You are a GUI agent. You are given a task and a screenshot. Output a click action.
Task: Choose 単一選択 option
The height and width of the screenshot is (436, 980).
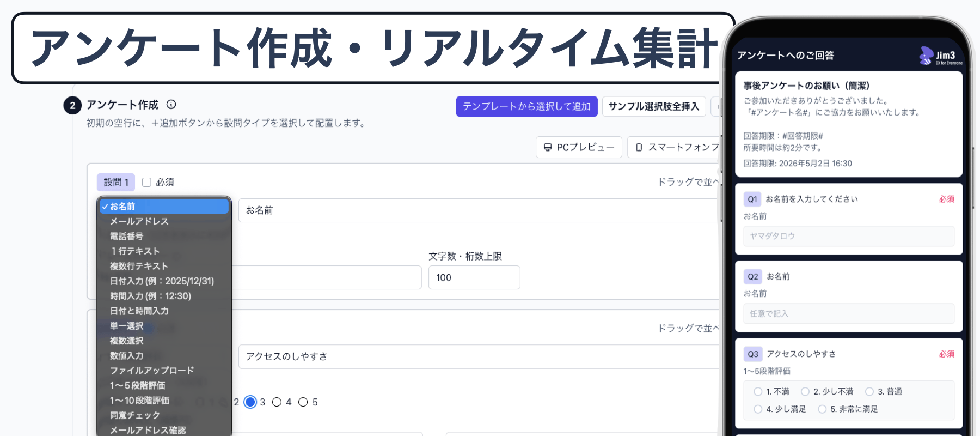click(164, 326)
